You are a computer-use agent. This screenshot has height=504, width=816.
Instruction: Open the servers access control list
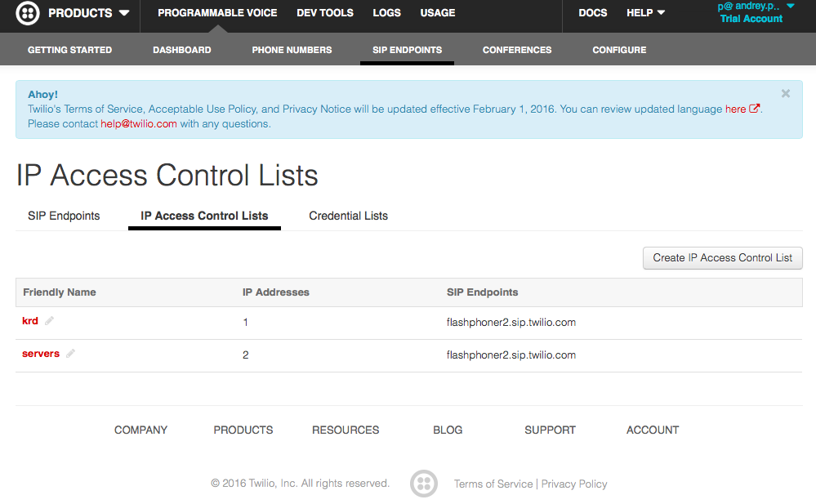(x=41, y=354)
